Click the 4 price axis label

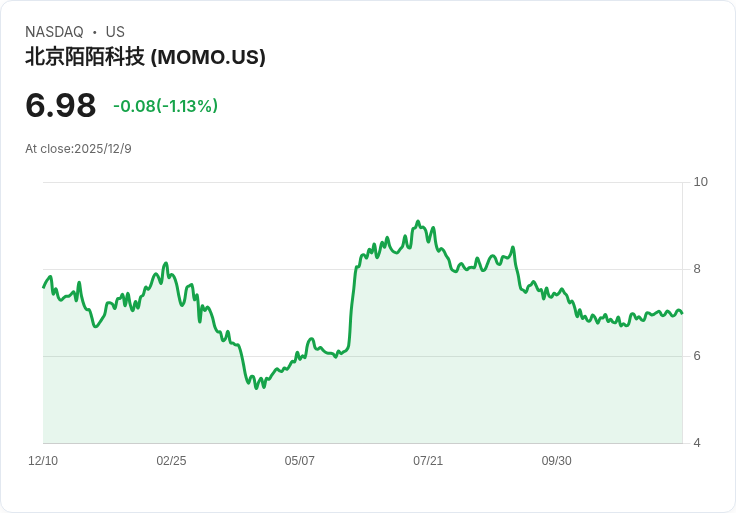pos(697,443)
